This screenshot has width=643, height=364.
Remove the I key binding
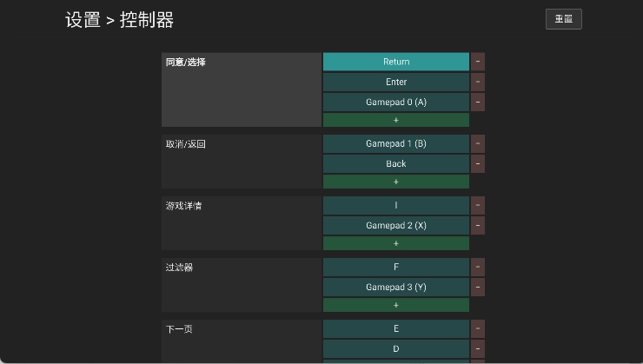[478, 205]
